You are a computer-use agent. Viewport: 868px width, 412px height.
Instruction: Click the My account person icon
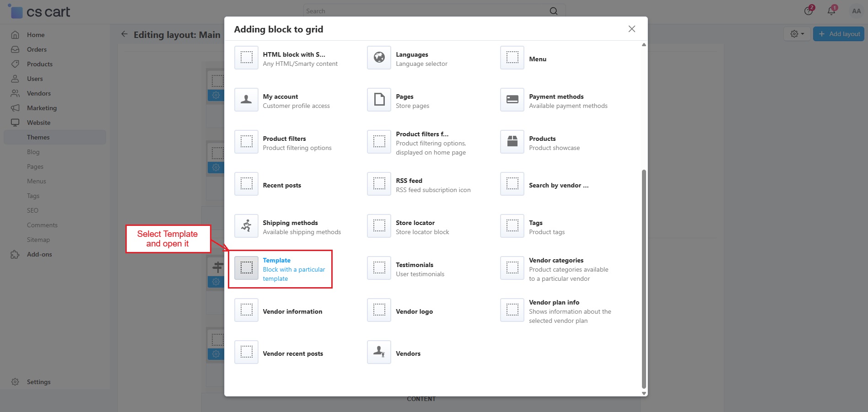click(246, 100)
